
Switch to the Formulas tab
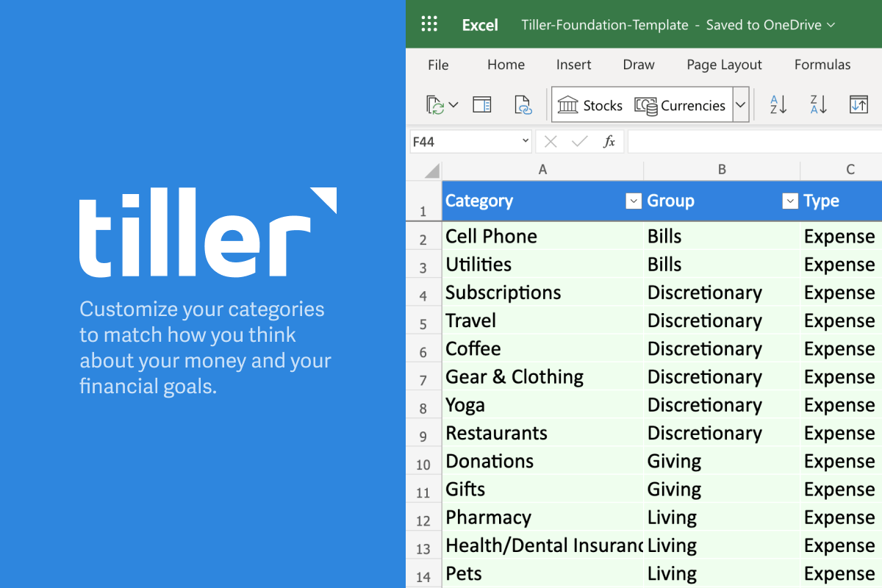click(x=822, y=65)
